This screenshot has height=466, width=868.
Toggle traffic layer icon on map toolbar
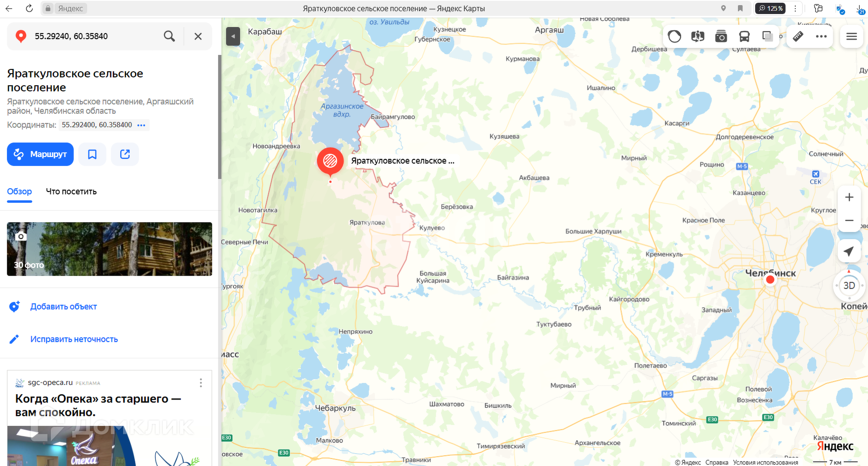[675, 36]
